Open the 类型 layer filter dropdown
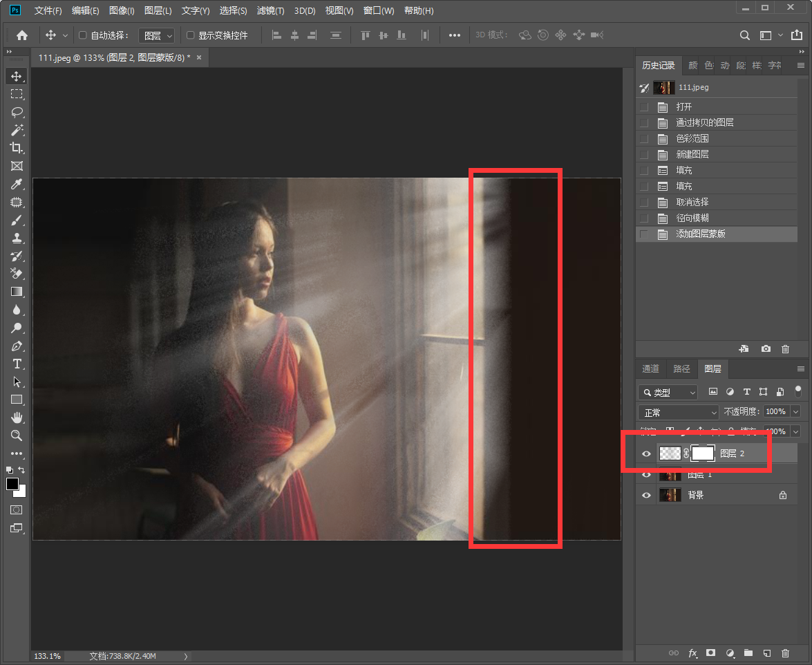 pyautogui.click(x=668, y=392)
